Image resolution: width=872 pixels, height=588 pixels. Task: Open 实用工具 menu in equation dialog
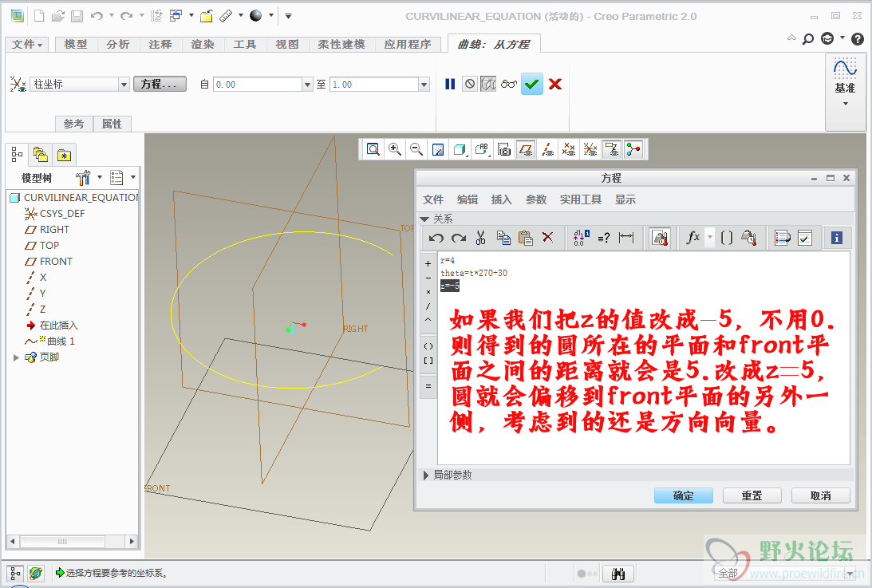(580, 199)
